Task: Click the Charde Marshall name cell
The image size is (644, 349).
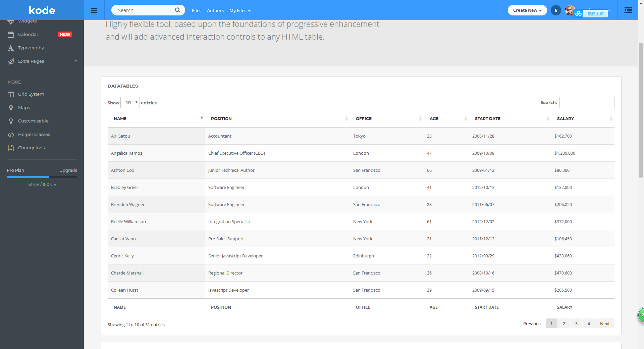Action: pyautogui.click(x=156, y=273)
